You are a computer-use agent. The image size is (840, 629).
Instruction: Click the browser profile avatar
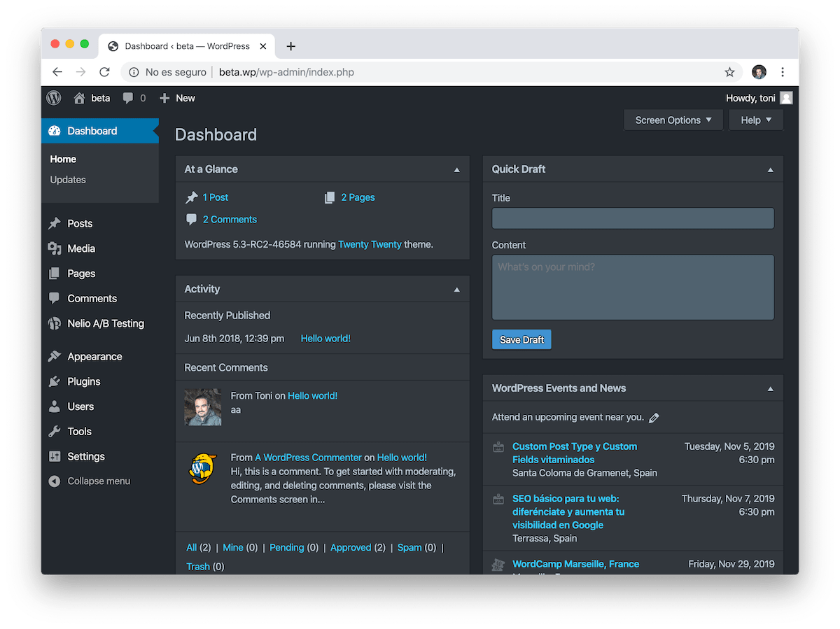(x=759, y=72)
